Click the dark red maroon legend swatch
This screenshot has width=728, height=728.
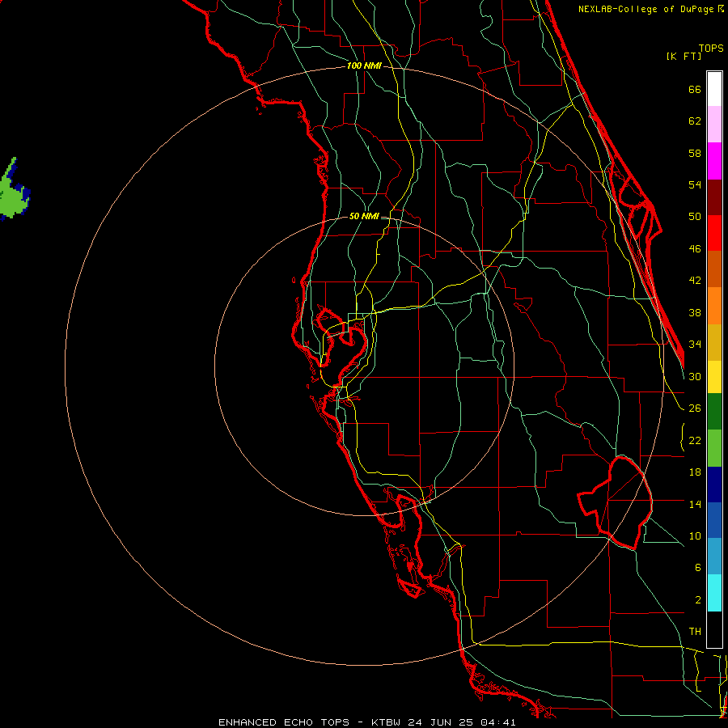(714, 197)
